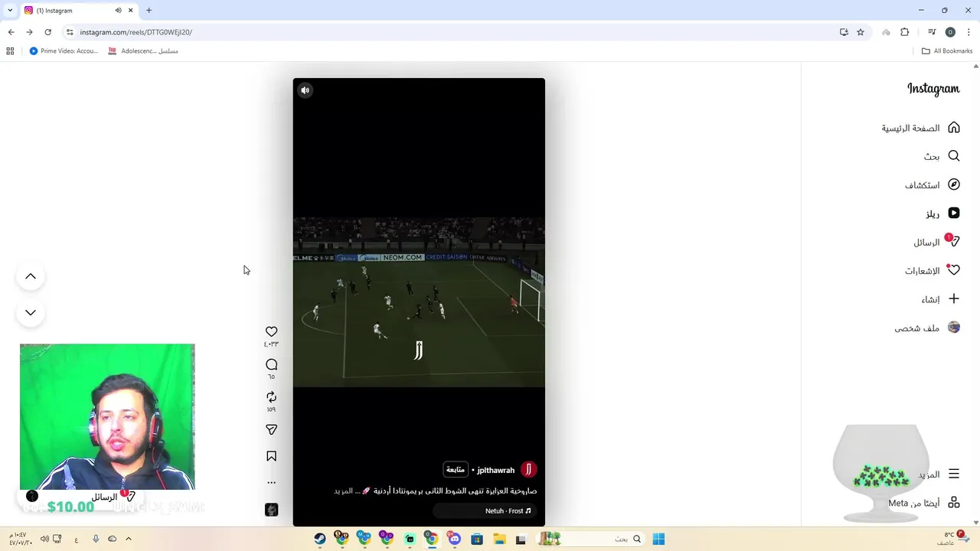980x551 pixels.
Task: Open الرسائل messages in sidebar
Action: pos(936,242)
